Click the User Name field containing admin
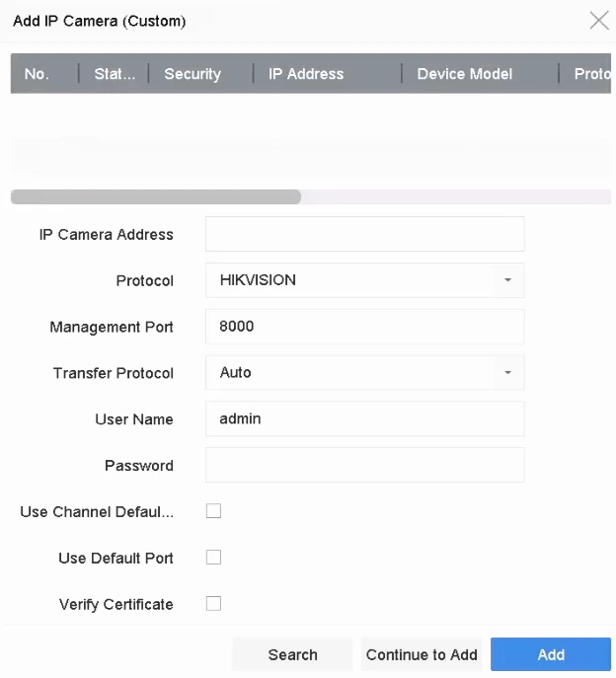The width and height of the screenshot is (616, 678). 364,418
